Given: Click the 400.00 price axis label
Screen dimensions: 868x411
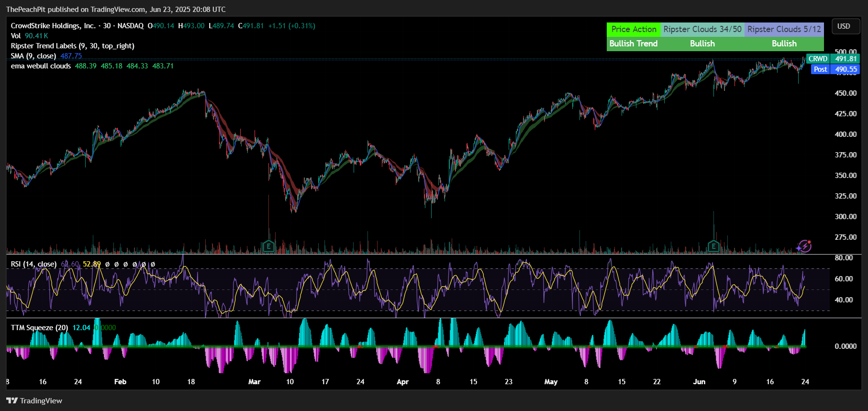Looking at the screenshot, I should click(x=846, y=134).
